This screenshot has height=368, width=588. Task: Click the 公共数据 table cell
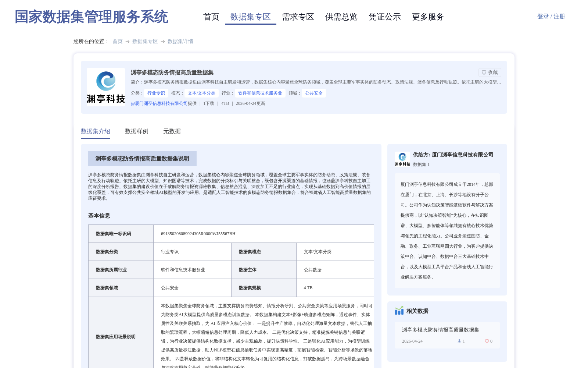[313, 270]
